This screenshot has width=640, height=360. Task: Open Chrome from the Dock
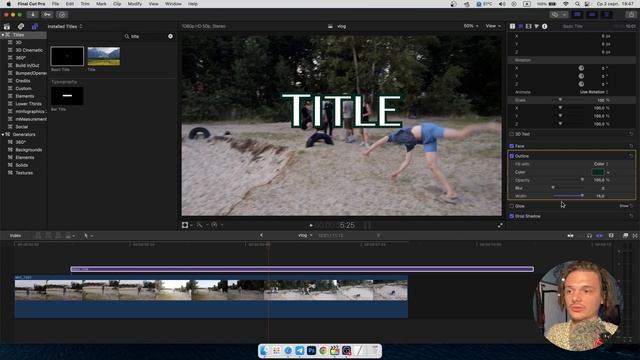click(323, 351)
